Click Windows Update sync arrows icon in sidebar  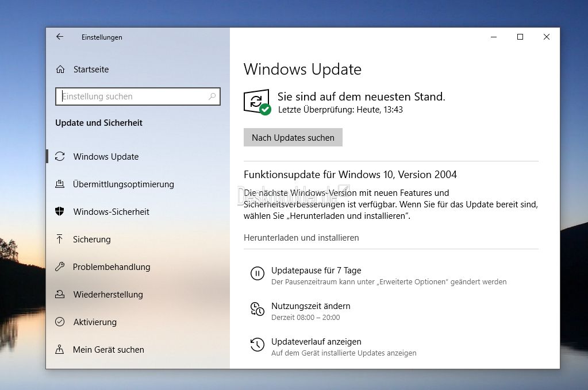[60, 156]
